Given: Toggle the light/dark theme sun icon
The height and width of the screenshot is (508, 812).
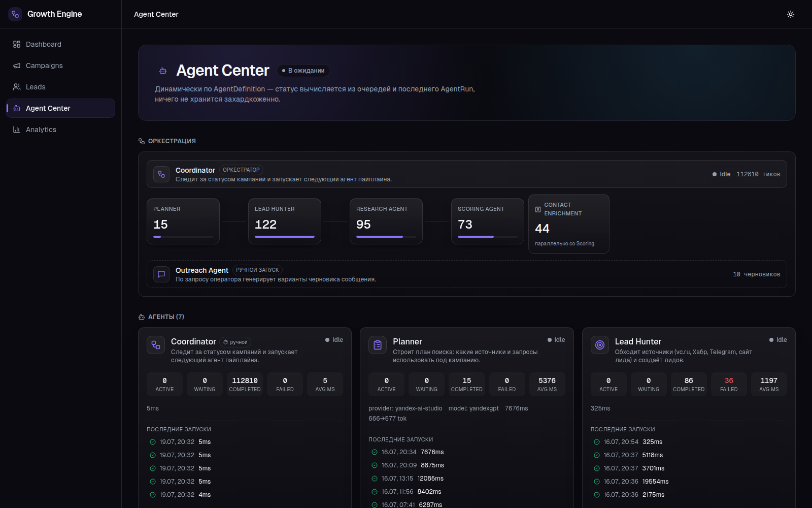Looking at the screenshot, I should [790, 14].
